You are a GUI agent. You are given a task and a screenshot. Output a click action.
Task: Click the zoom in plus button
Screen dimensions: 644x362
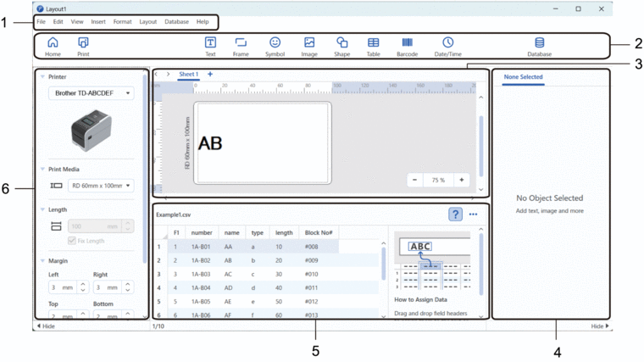click(x=461, y=180)
